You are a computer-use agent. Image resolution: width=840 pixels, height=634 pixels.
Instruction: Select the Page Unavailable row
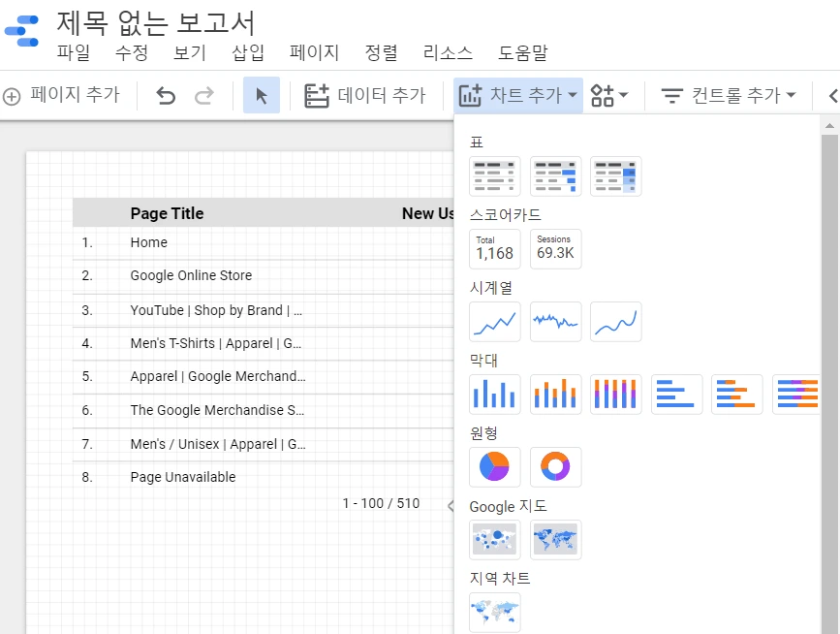264,477
